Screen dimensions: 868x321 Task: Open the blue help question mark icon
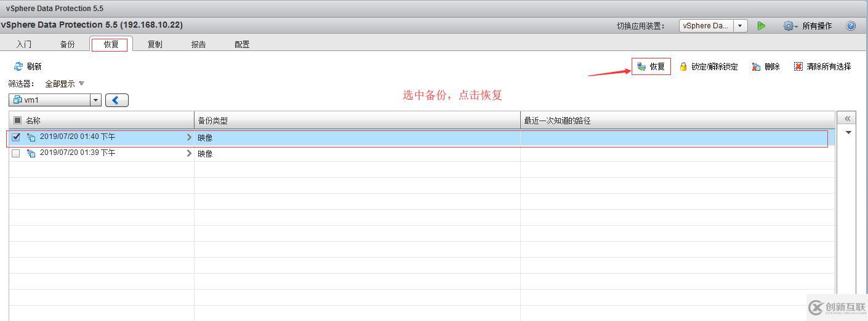(x=851, y=26)
